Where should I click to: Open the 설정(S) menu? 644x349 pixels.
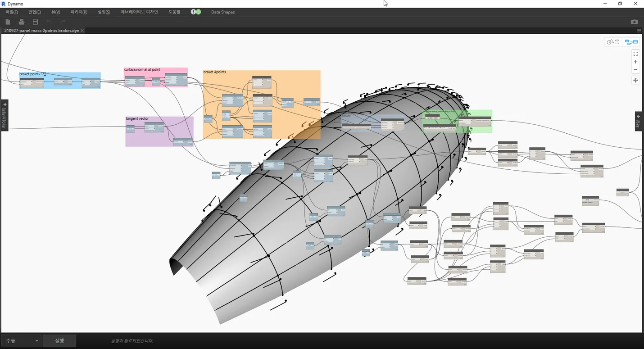pyautogui.click(x=104, y=12)
